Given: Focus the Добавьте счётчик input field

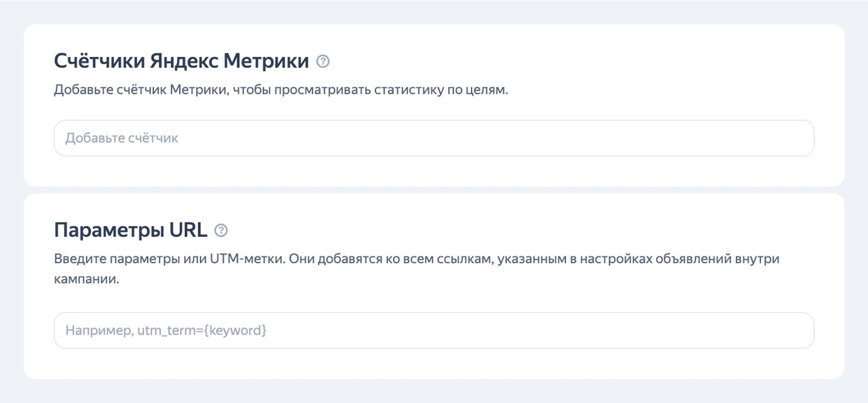Looking at the screenshot, I should [x=433, y=138].
